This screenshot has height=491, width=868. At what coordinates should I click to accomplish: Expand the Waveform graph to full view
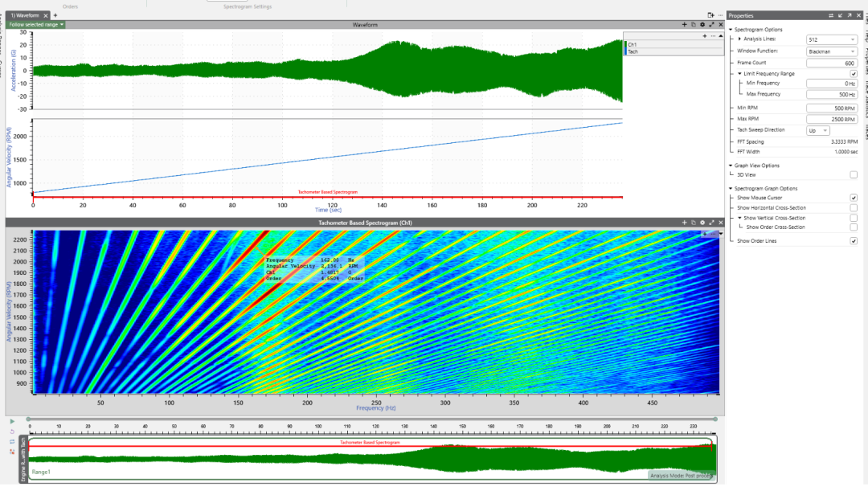click(711, 25)
